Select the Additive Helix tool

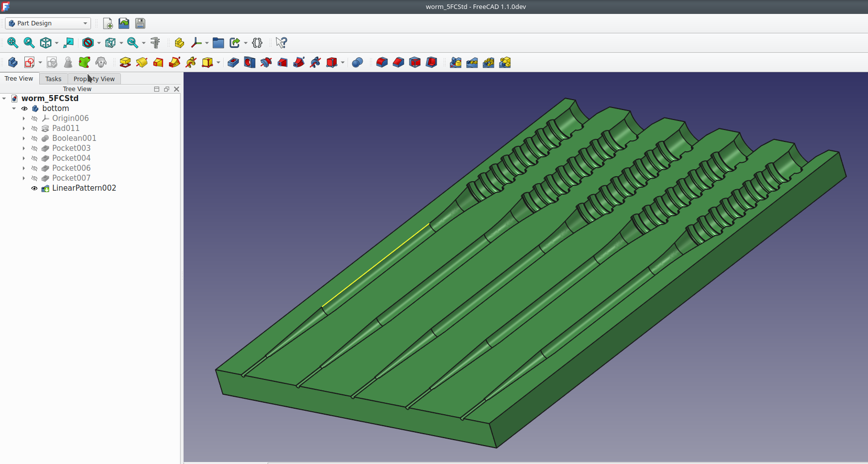pos(191,62)
